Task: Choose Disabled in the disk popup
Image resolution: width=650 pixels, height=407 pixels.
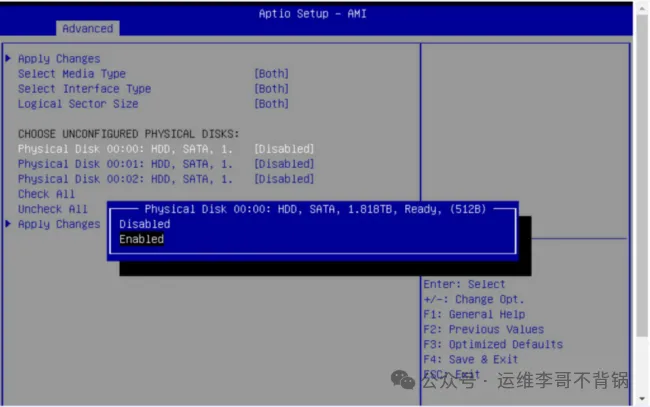Action: pyautogui.click(x=145, y=225)
